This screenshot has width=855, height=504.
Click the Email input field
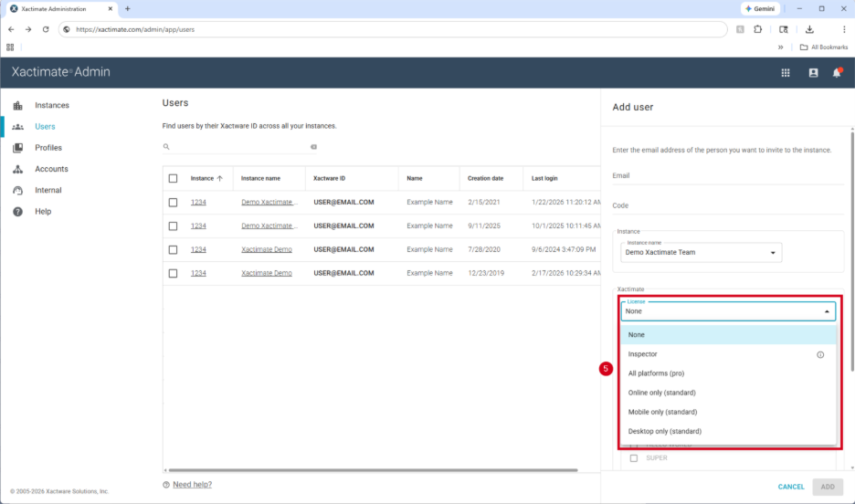click(722, 176)
